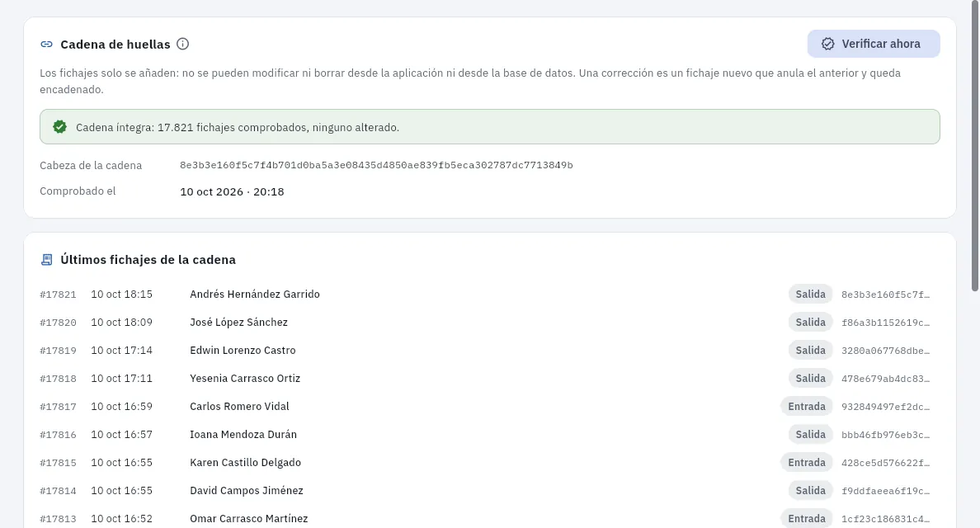Click the name Ioana Mendoza Durán
This screenshot has height=528, width=980.
(243, 435)
